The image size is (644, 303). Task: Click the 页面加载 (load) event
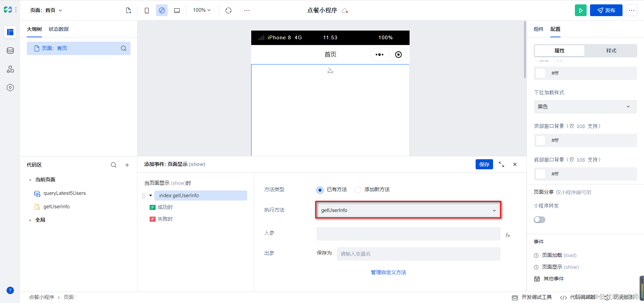pyautogui.click(x=555, y=255)
